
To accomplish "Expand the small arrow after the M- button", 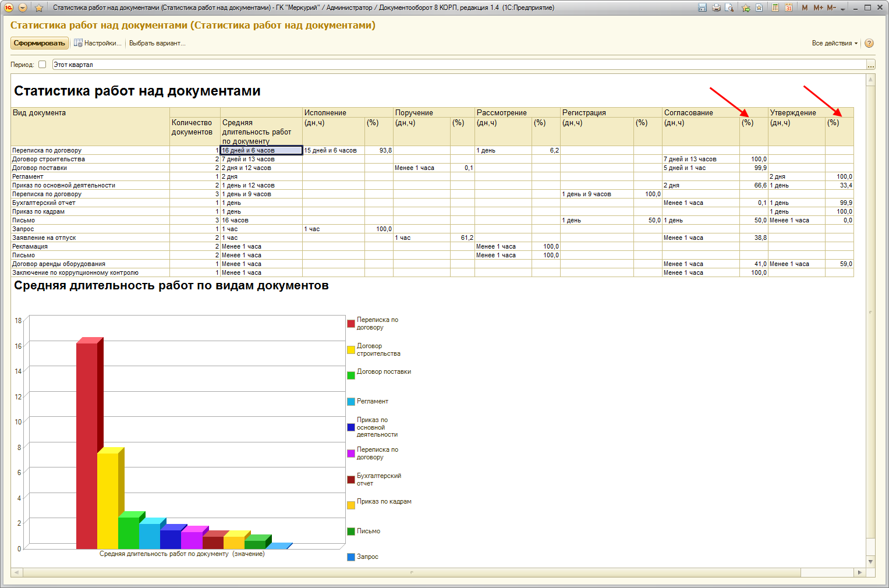I will click(x=842, y=9).
